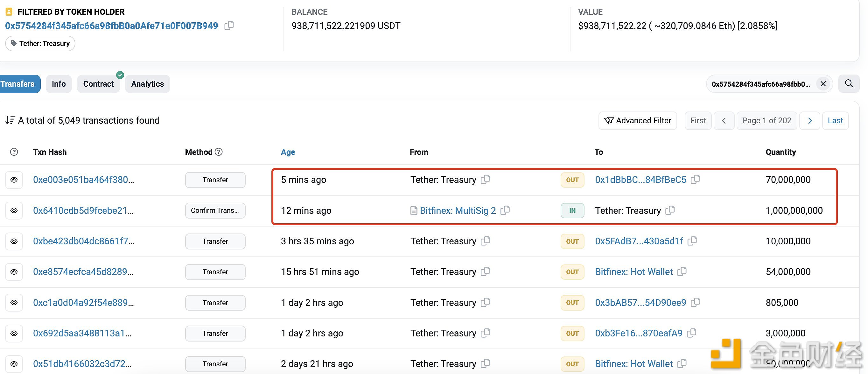Preview transaction 0xe003e051ba464f380 with eye icon
The image size is (868, 374).
[x=14, y=180]
